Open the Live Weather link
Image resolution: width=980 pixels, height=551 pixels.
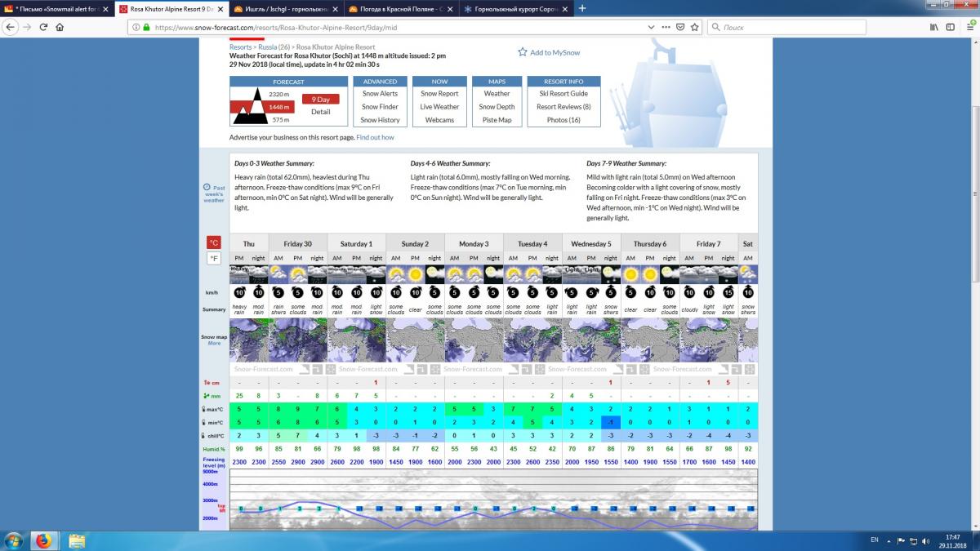pyautogui.click(x=439, y=107)
